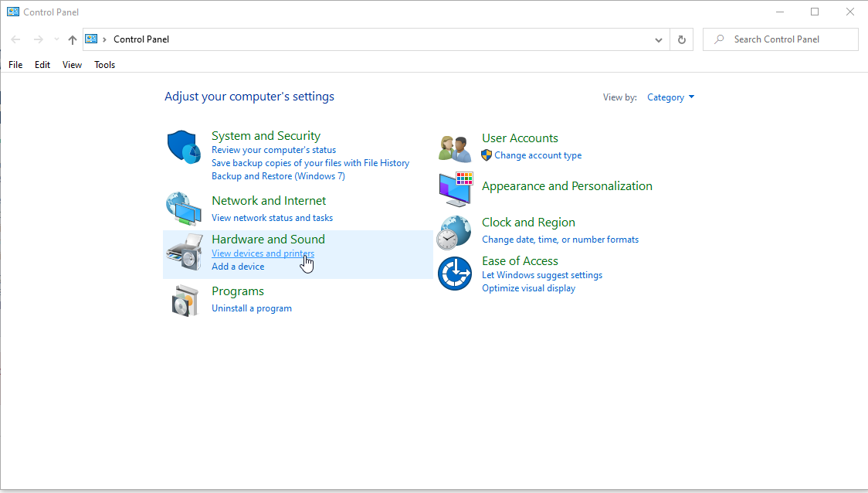
Task: Expand the address bar breadcrumb chevron
Action: [104, 39]
